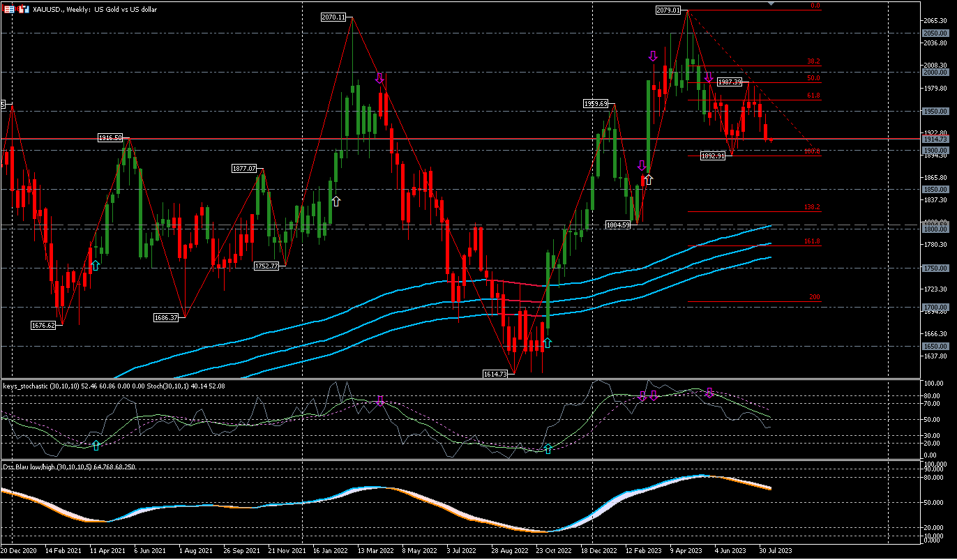Image resolution: width=957 pixels, height=560 pixels.
Task: Select magenta down arrow above March 2022 candles
Action: pos(379,78)
